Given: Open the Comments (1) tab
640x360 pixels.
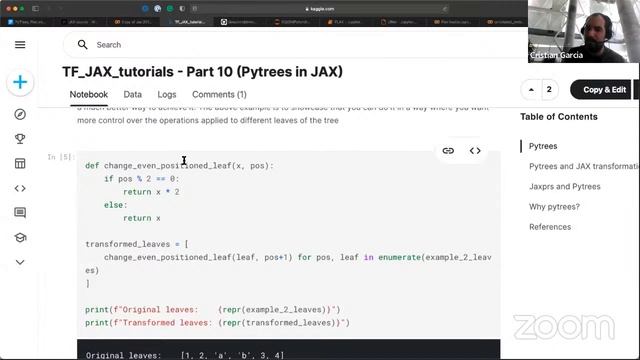Looking at the screenshot, I should pyautogui.click(x=219, y=95).
